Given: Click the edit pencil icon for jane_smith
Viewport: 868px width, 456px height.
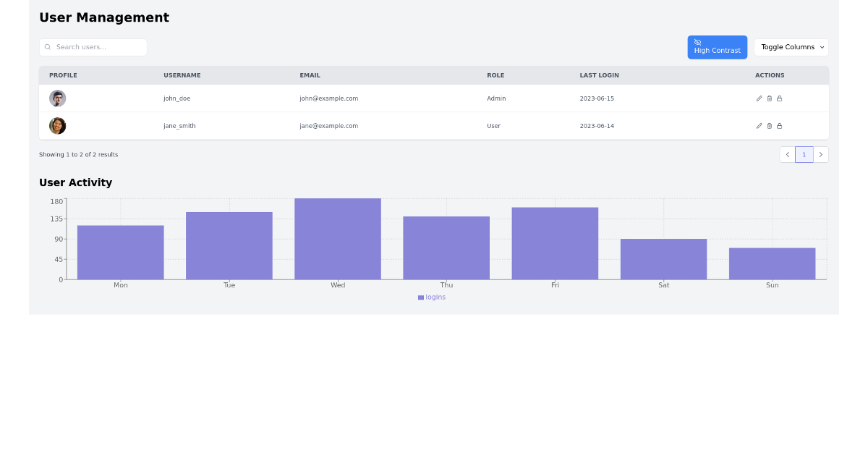Looking at the screenshot, I should (x=759, y=126).
